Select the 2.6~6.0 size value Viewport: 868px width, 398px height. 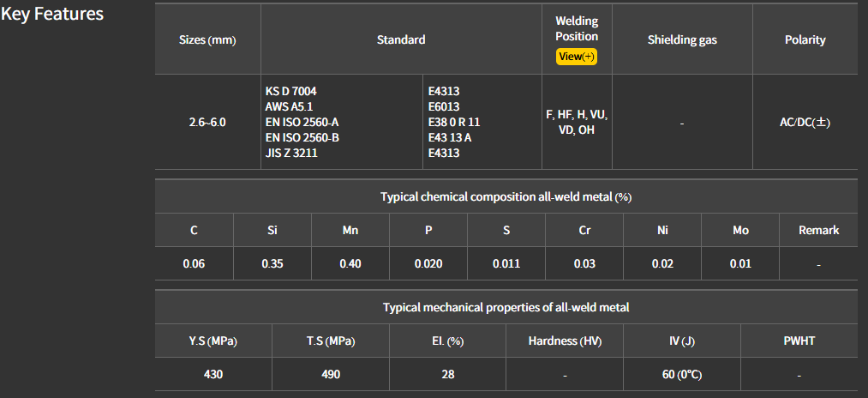click(207, 123)
